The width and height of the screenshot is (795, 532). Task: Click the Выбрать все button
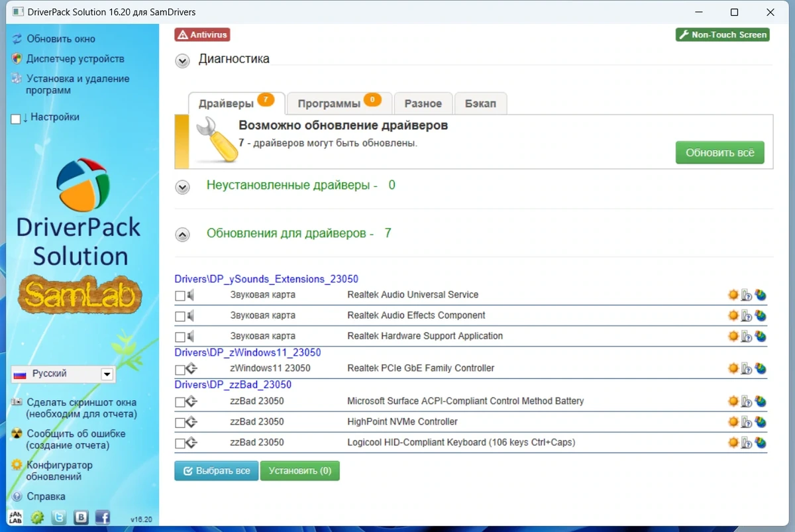(x=217, y=471)
